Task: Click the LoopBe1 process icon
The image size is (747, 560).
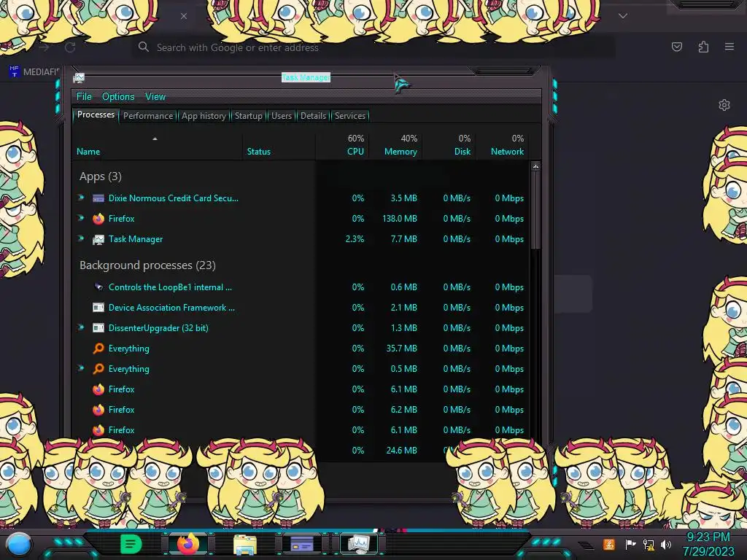Action: click(x=98, y=287)
